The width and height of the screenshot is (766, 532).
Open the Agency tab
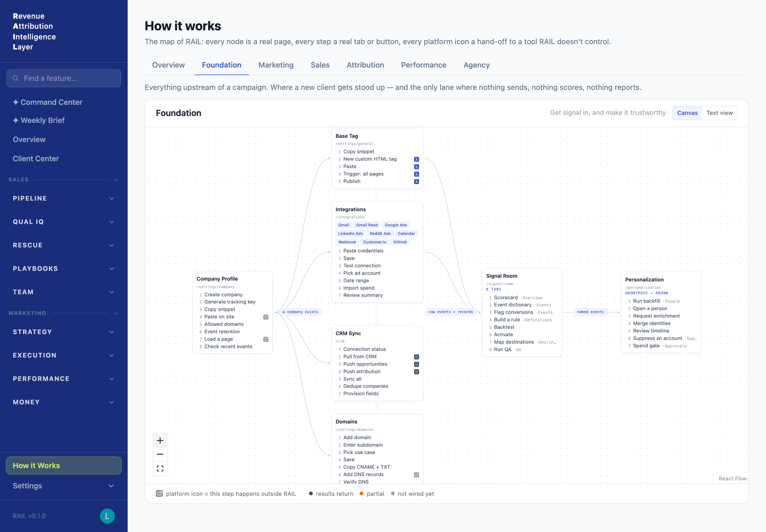click(x=476, y=65)
